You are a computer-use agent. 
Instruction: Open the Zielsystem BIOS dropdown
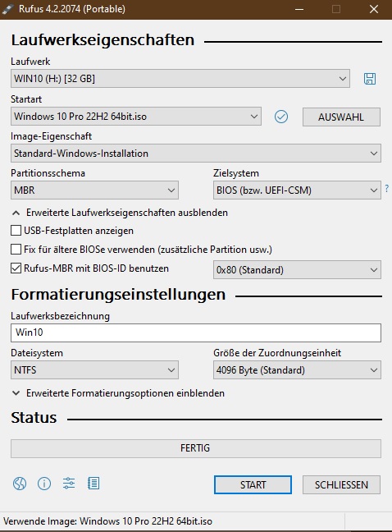click(297, 190)
